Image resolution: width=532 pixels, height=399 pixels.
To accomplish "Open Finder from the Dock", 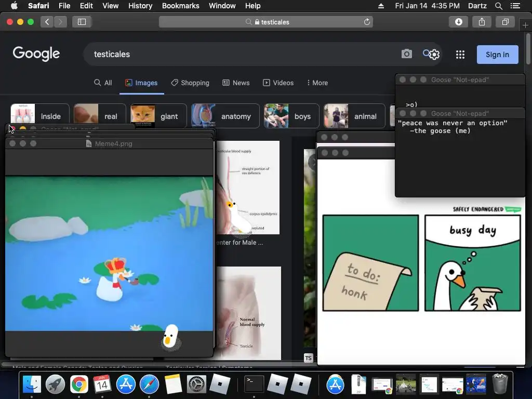I will 32,384.
